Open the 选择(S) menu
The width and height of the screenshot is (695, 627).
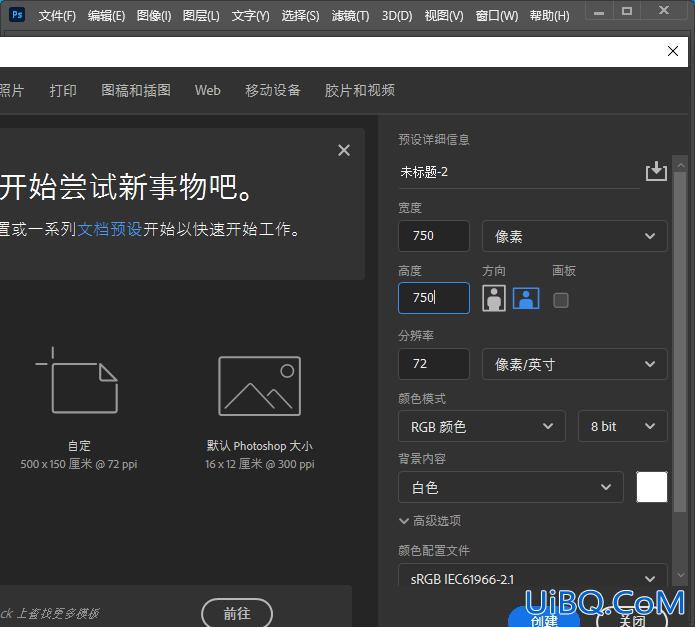(300, 16)
